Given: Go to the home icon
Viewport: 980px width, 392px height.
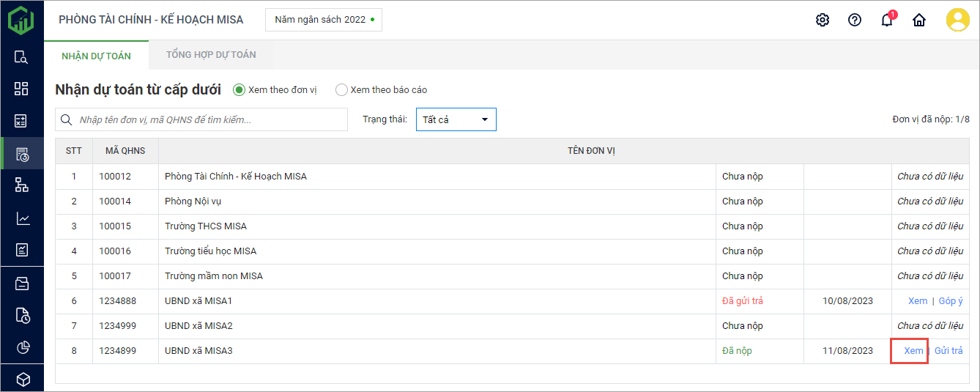Looking at the screenshot, I should click(919, 20).
